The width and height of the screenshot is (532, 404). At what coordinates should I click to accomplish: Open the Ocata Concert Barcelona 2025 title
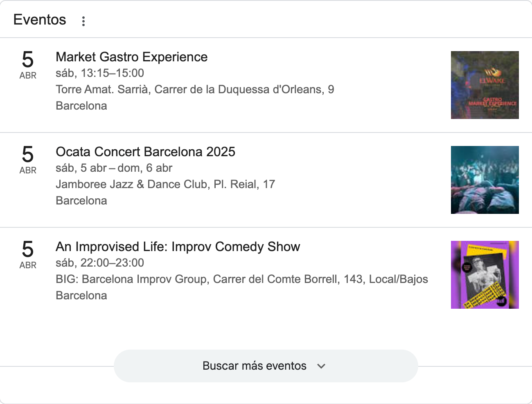pos(145,152)
